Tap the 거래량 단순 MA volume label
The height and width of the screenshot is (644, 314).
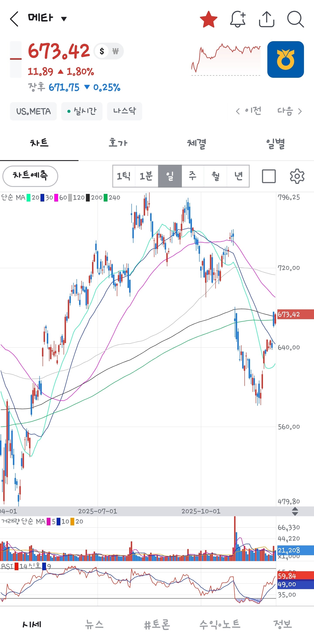23,522
